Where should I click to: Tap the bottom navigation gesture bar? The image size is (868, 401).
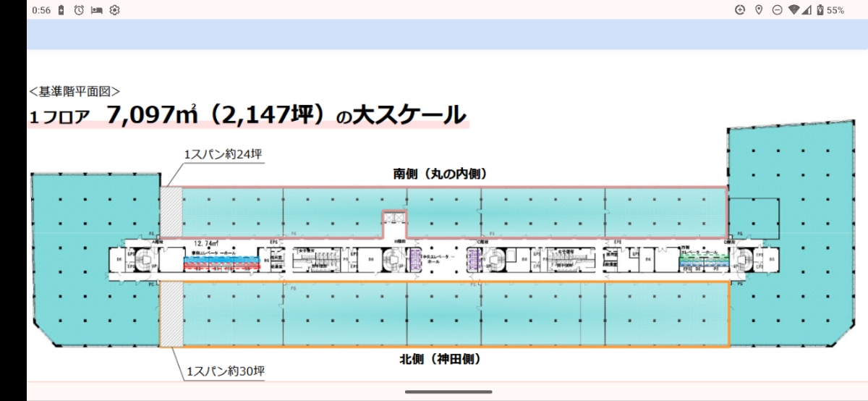coord(447,392)
